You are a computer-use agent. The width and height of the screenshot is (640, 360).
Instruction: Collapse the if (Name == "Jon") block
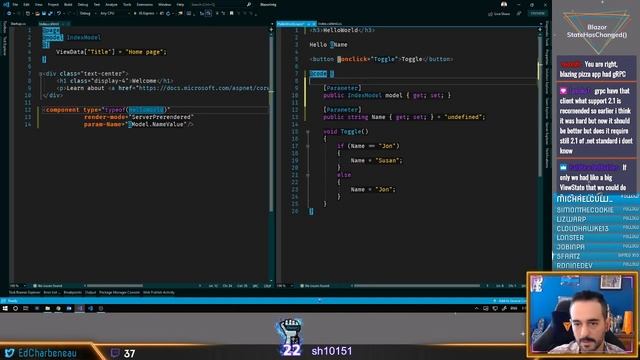coord(308,146)
